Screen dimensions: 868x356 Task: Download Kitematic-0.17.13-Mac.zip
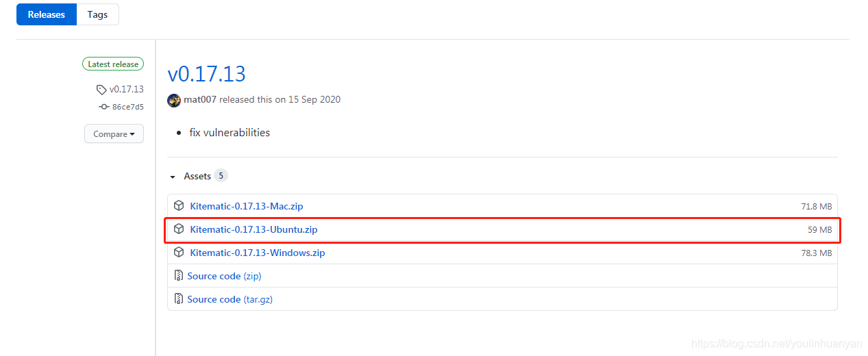pos(247,206)
